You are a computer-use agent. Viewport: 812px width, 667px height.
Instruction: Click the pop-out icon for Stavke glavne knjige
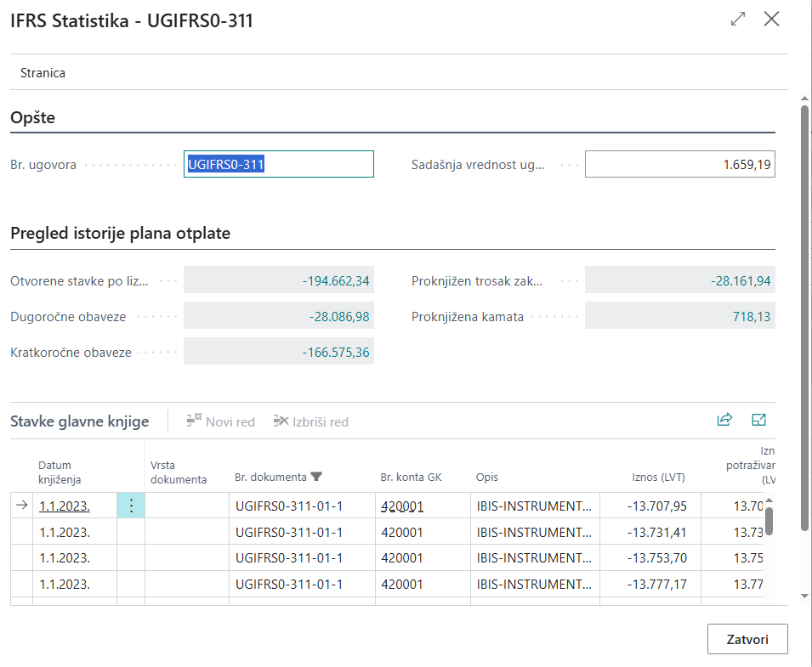(758, 420)
